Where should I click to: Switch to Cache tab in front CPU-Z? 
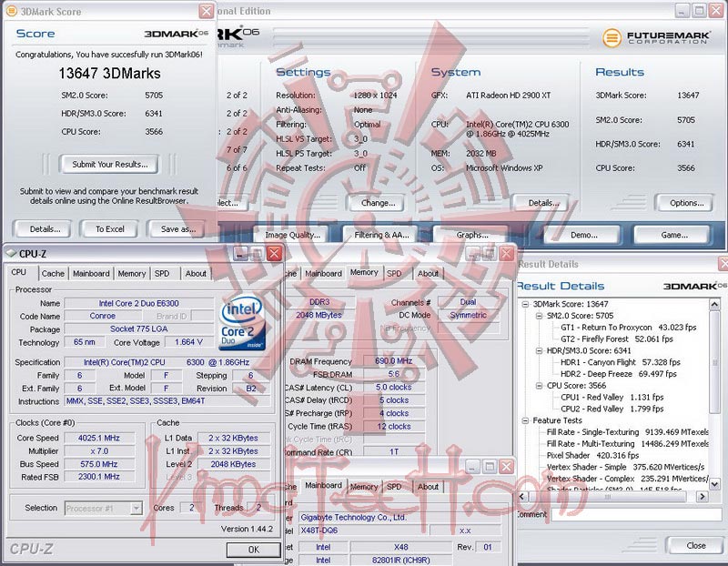pyautogui.click(x=53, y=274)
